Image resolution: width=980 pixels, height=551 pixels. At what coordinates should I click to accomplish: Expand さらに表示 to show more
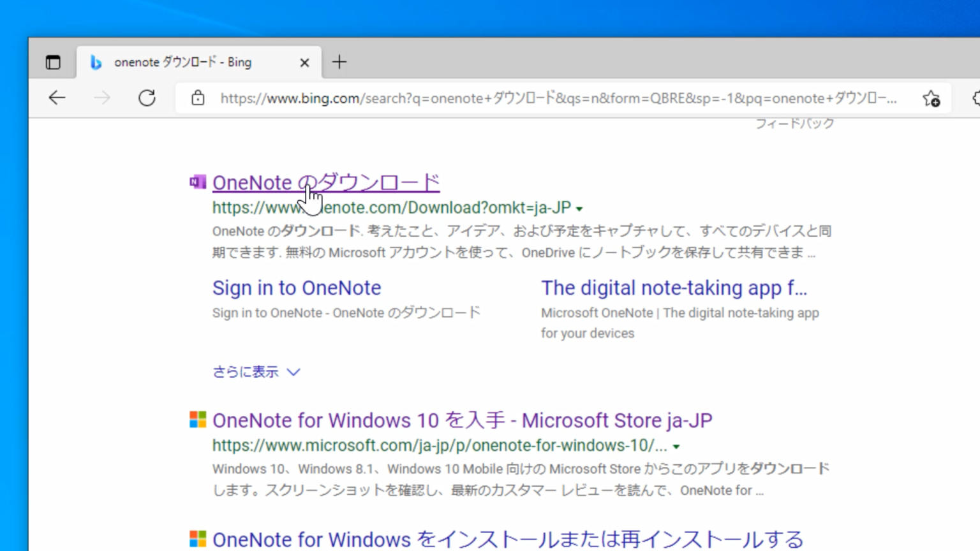[256, 372]
